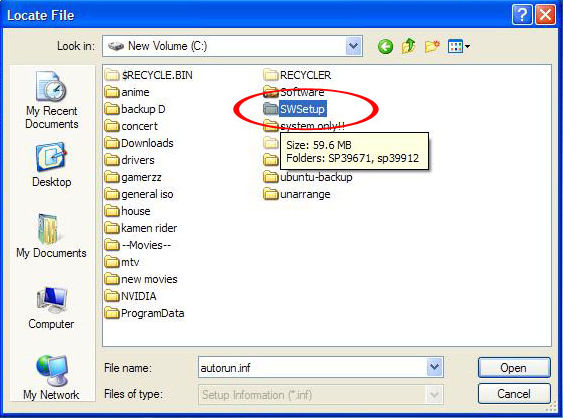
Task: Select the ubuntu-backup folder
Action: point(308,177)
